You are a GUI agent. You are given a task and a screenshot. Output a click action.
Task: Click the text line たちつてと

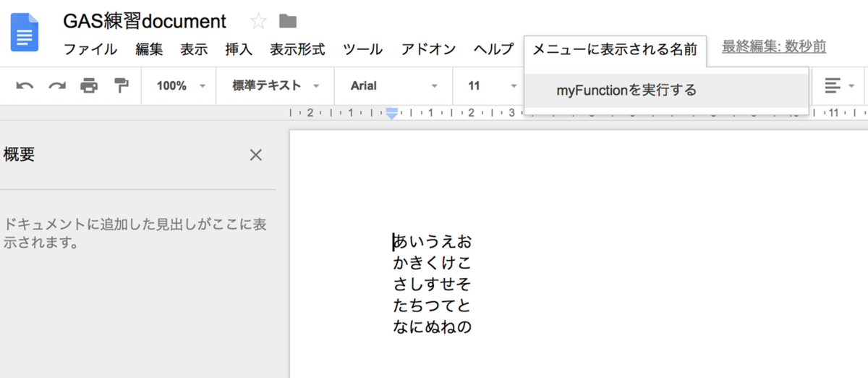coord(433,305)
